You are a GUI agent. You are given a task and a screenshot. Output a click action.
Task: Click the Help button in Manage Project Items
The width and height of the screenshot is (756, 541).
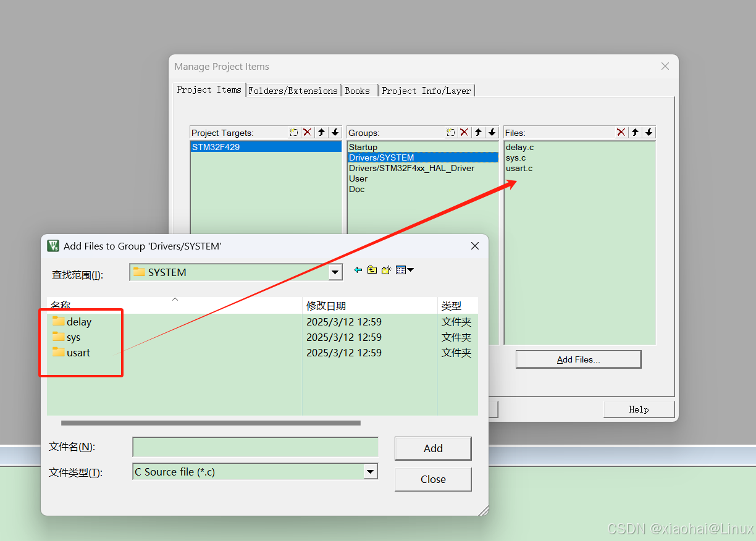coord(639,409)
